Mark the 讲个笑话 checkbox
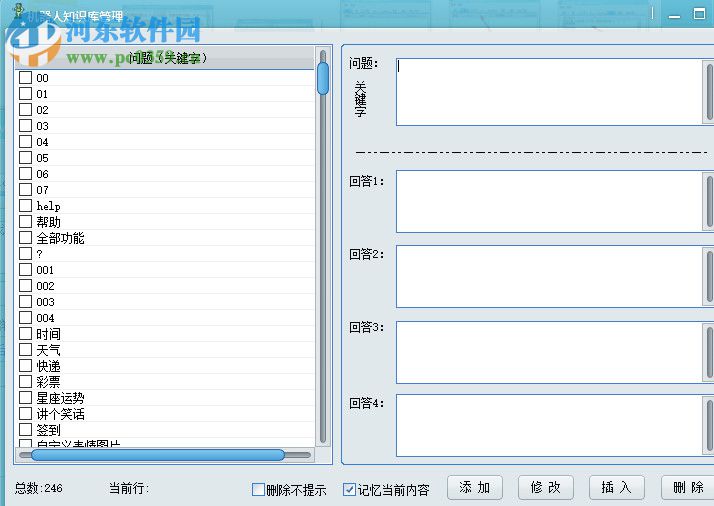The width and height of the screenshot is (714, 506). point(26,414)
